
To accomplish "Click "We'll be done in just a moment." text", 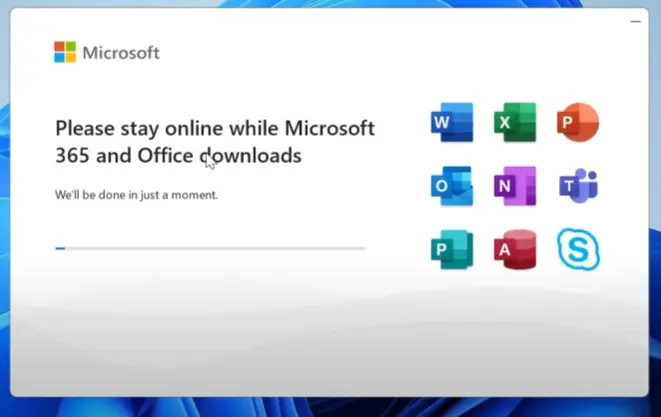I will pyautogui.click(x=137, y=195).
